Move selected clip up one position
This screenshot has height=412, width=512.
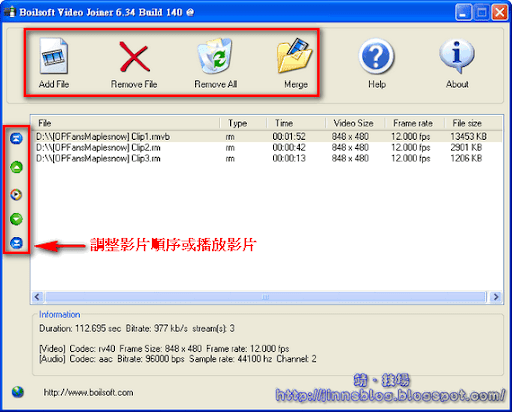coord(16,167)
